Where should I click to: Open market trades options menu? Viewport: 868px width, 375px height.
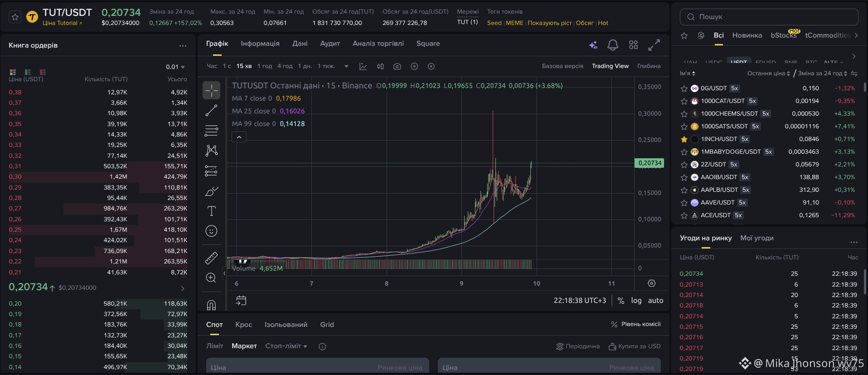click(x=854, y=242)
